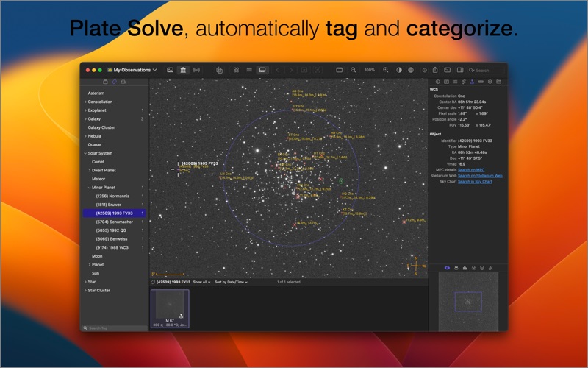Image resolution: width=588 pixels, height=368 pixels.
Task: Click the live broadcast signal icon
Action: coord(196,70)
